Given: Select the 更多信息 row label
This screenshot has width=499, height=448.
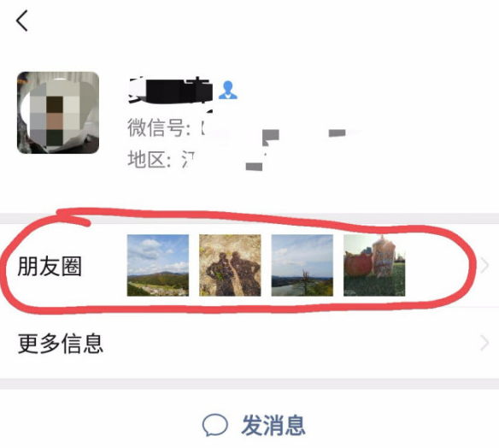Looking at the screenshot, I should (61, 344).
